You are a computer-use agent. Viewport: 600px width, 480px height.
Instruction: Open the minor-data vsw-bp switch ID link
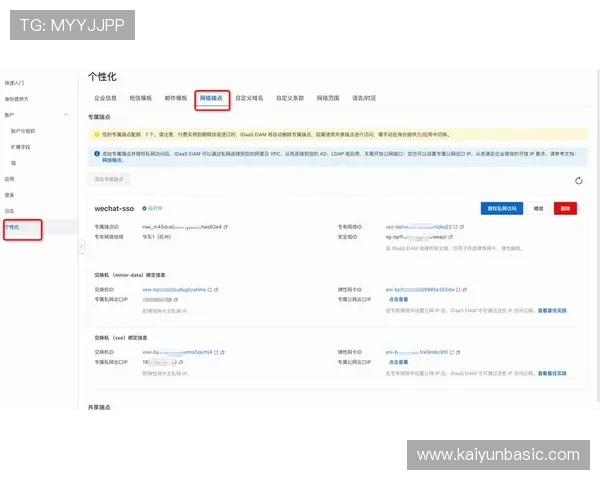pyautogui.click(x=174, y=290)
